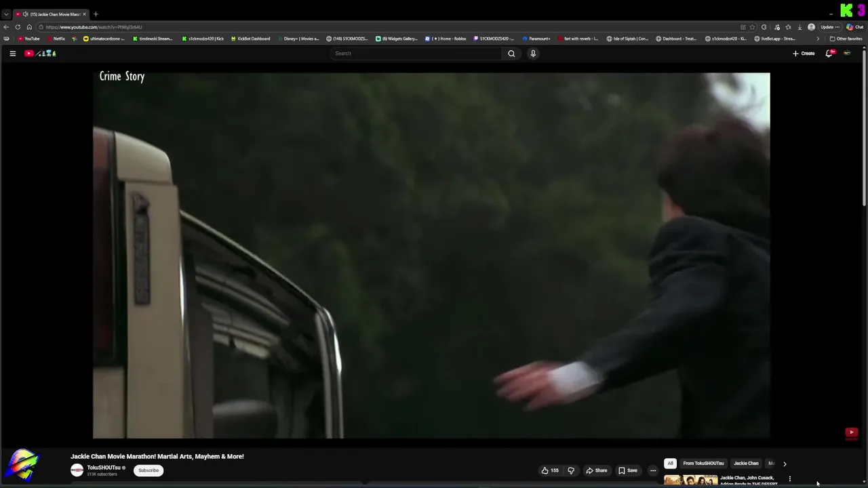This screenshot has width=868, height=488.
Task: Open browser downloads
Action: 800,27
